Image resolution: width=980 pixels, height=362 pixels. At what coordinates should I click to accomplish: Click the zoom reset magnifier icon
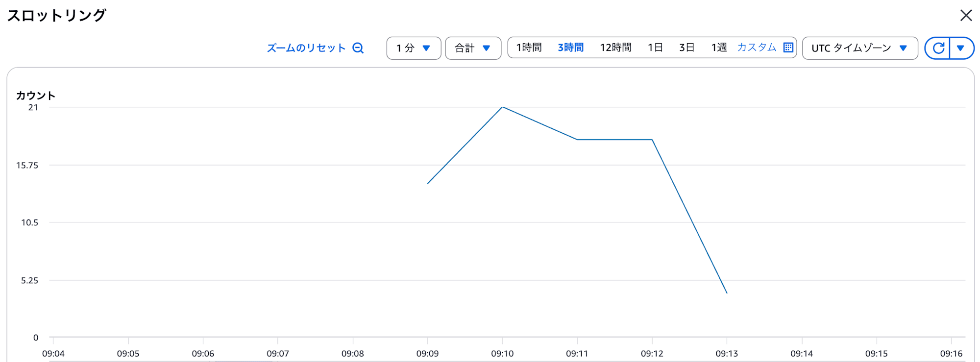click(358, 48)
